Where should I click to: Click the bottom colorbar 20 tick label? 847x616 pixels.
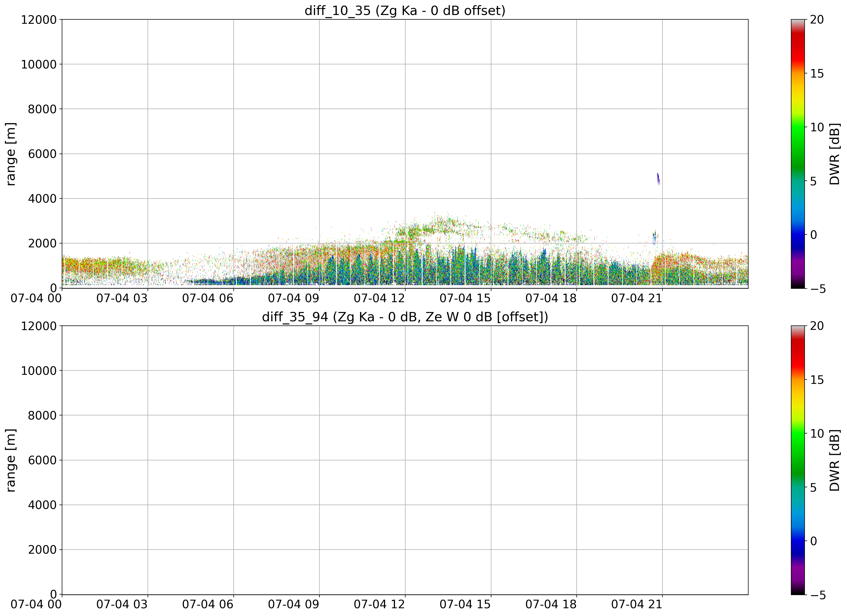tap(817, 326)
